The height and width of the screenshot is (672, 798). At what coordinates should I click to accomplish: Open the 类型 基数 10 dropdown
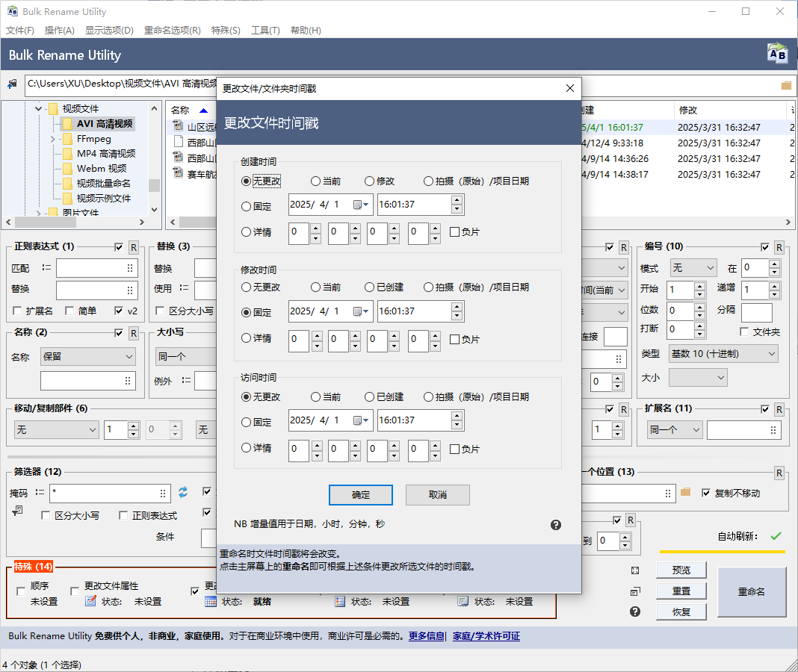point(723,353)
